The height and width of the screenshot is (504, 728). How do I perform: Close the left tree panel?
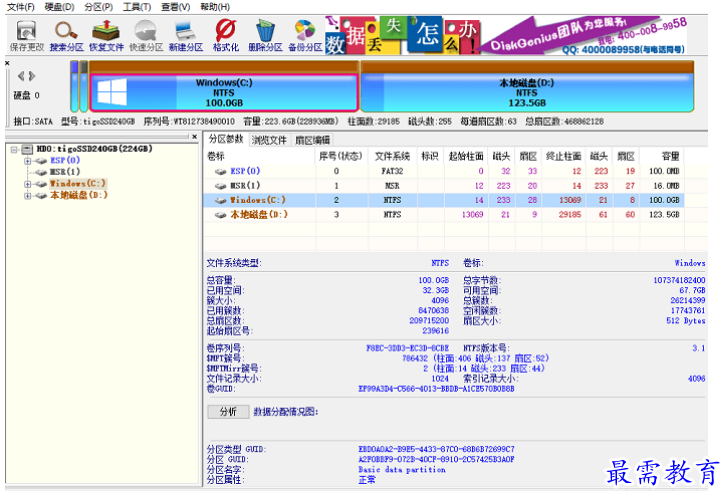(195, 136)
